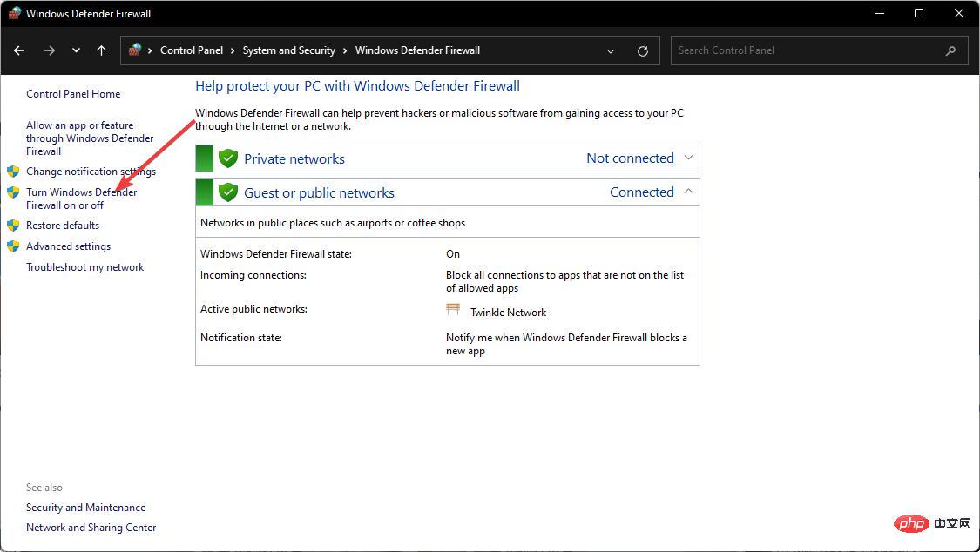
Task: Click the green shield beside Guest or public networks
Action: (x=228, y=192)
